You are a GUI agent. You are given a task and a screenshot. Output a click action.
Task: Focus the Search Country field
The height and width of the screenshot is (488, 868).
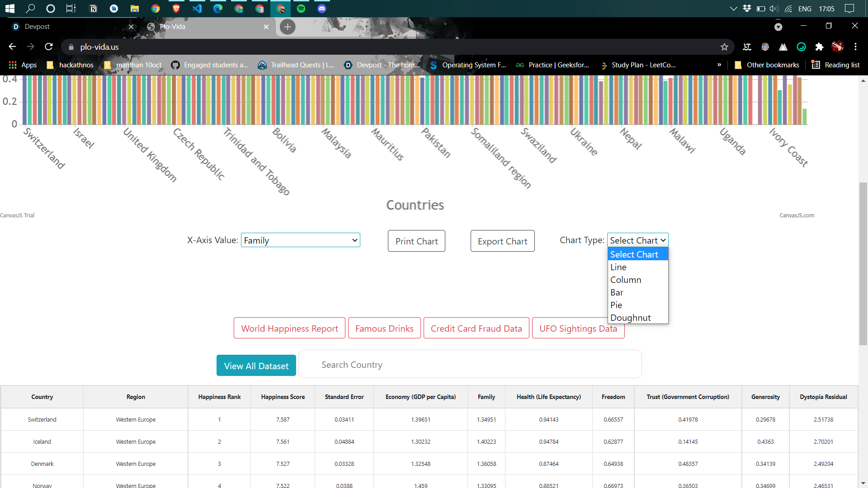(470, 365)
